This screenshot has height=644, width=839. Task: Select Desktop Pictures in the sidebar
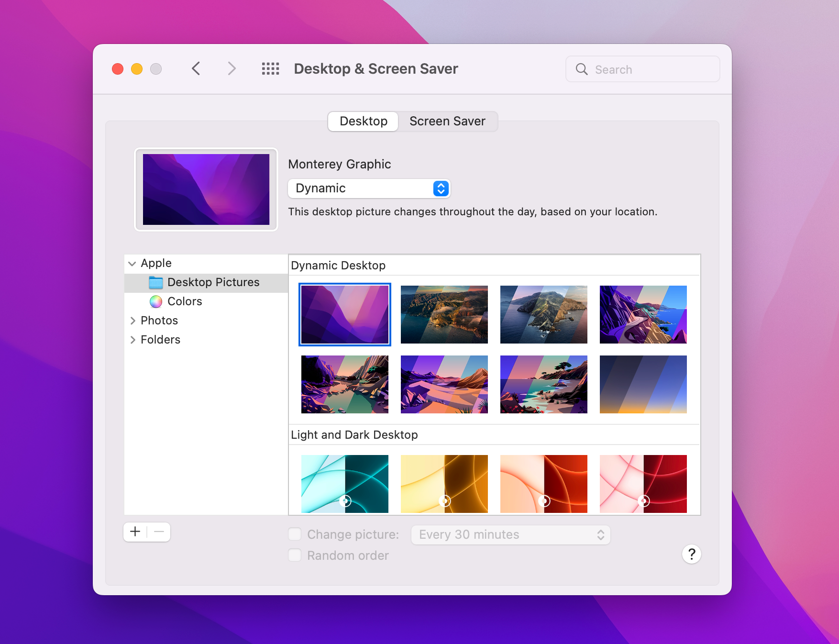click(206, 283)
